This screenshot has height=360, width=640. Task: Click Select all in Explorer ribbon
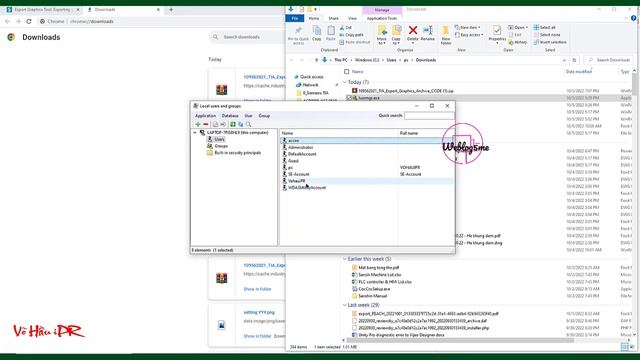pos(544,27)
